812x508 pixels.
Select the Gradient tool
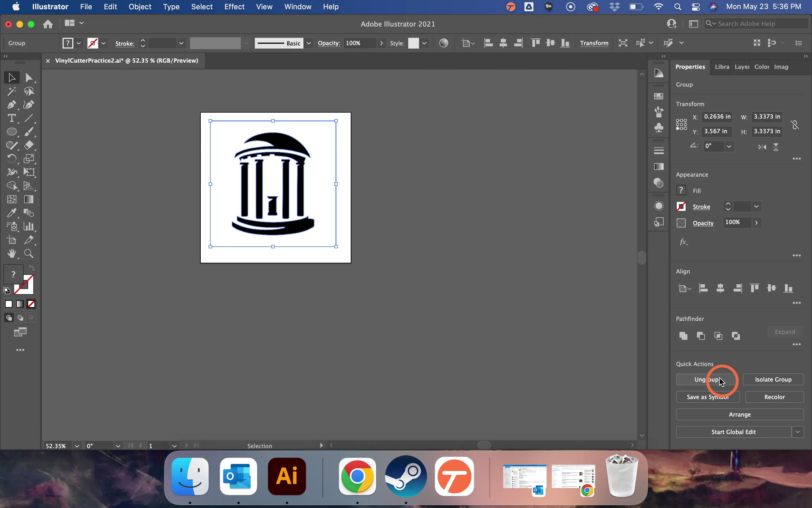click(x=29, y=199)
